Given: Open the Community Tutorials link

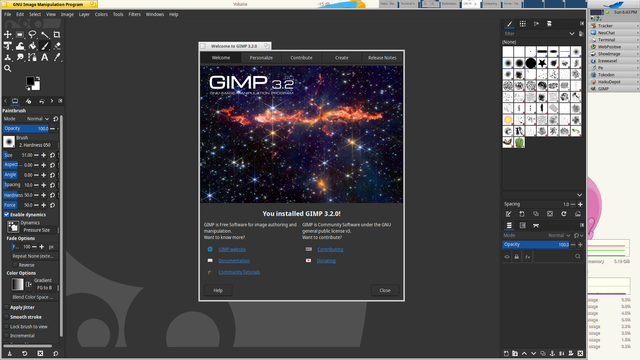Looking at the screenshot, I should 239,272.
